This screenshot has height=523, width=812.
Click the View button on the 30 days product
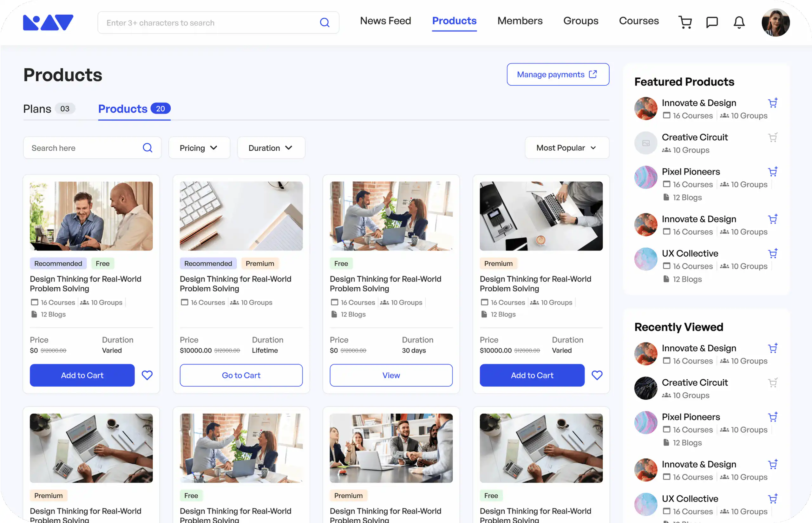391,375
